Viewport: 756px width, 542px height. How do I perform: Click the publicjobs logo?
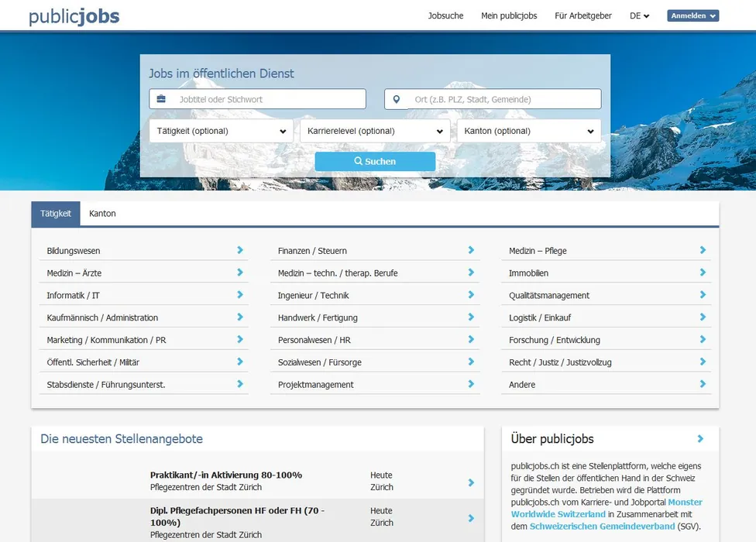click(x=74, y=16)
